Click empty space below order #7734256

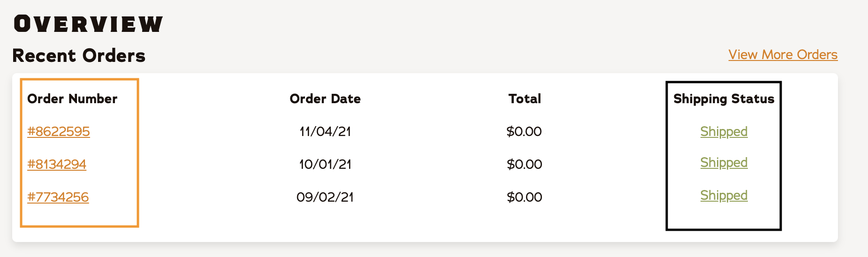pyautogui.click(x=79, y=217)
